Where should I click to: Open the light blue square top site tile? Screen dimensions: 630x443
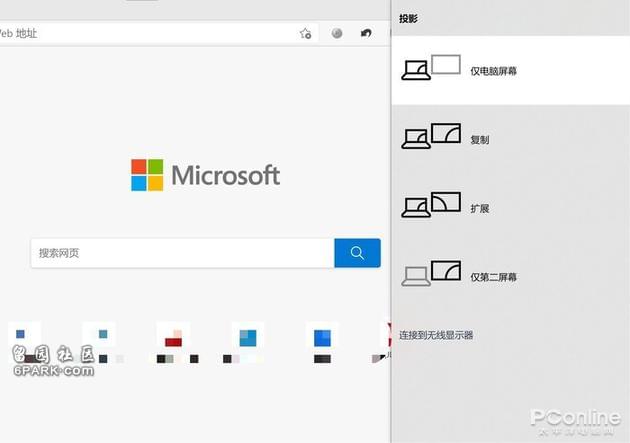[248, 338]
